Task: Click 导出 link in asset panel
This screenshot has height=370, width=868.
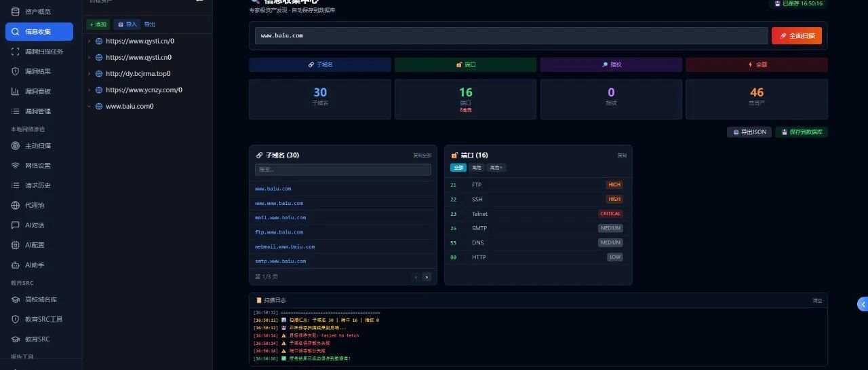Action: click(149, 24)
